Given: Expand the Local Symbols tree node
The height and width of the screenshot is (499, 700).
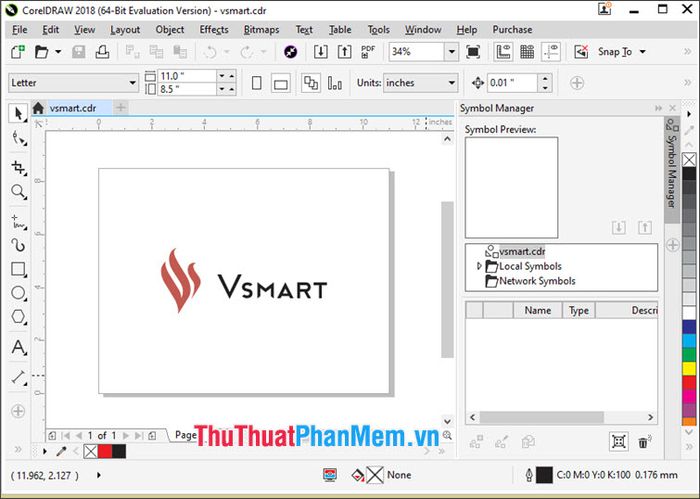Looking at the screenshot, I should pyautogui.click(x=479, y=266).
